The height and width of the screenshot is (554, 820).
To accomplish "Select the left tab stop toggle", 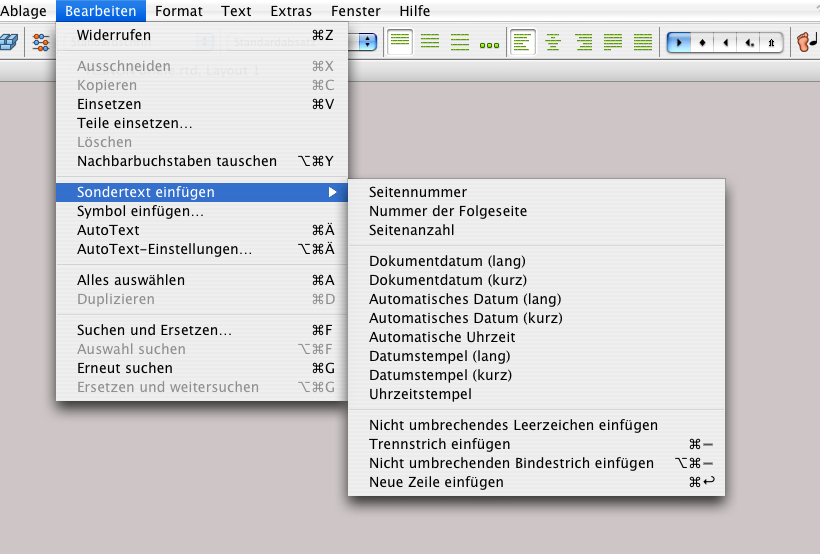I will (680, 43).
